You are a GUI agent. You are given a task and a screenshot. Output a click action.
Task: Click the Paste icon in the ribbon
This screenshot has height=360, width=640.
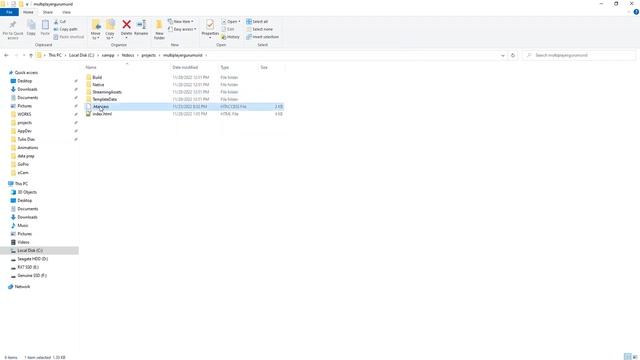pyautogui.click(x=45, y=25)
